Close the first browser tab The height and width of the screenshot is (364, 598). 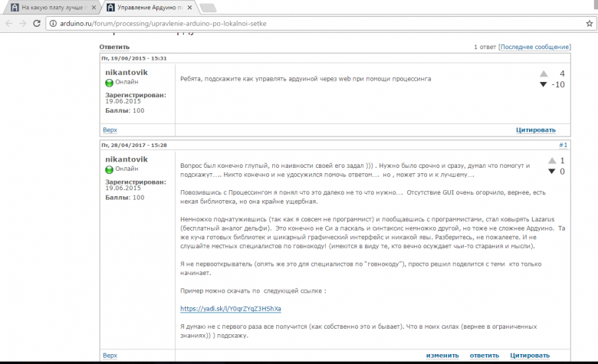coord(94,8)
